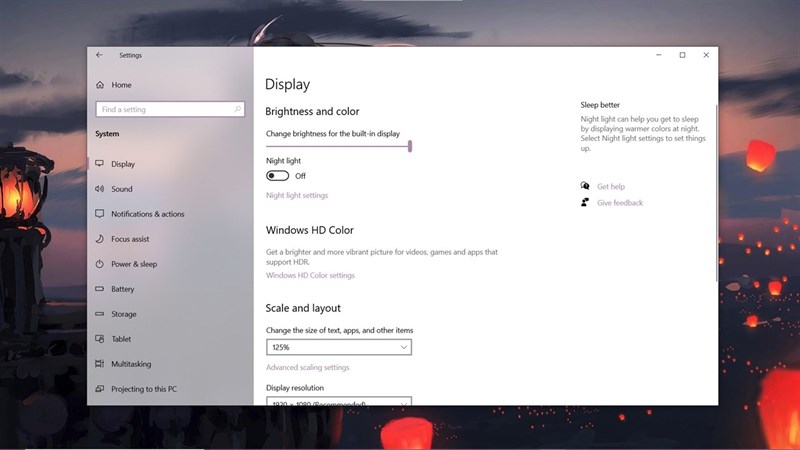Click the Home house icon

(x=99, y=85)
